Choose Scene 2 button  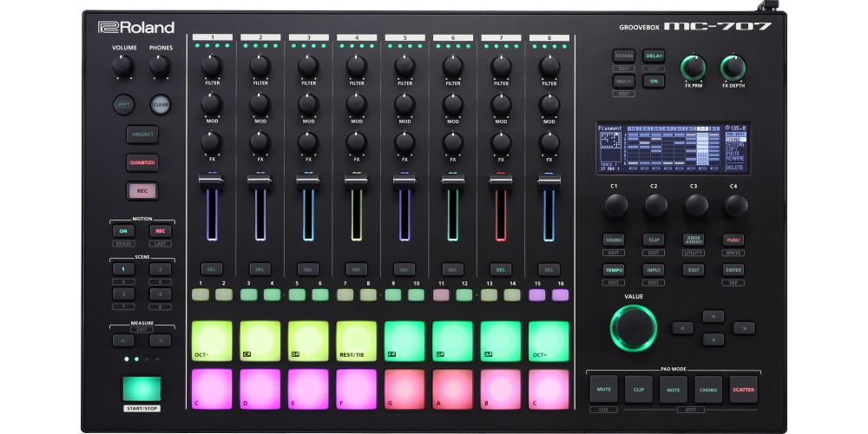[x=160, y=269]
